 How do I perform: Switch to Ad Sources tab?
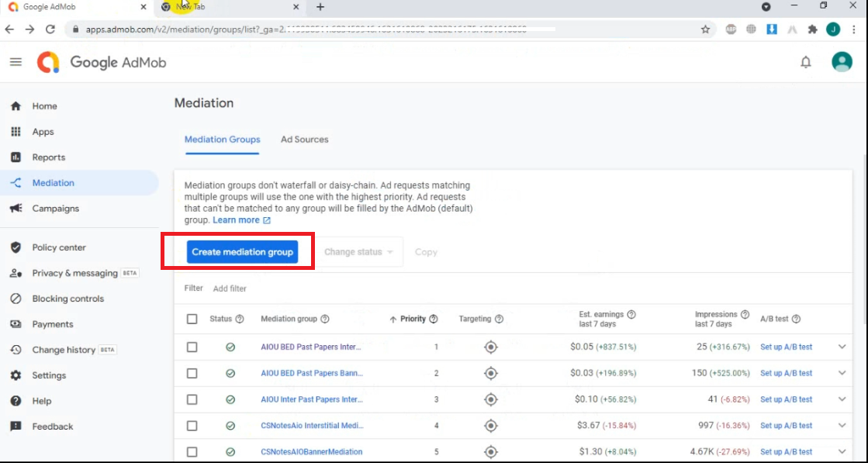(x=305, y=140)
